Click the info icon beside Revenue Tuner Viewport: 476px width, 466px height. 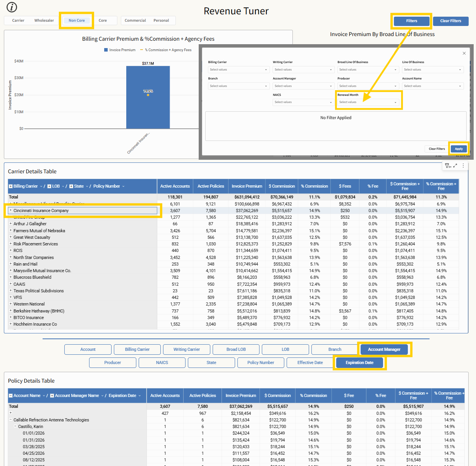click(12, 7)
